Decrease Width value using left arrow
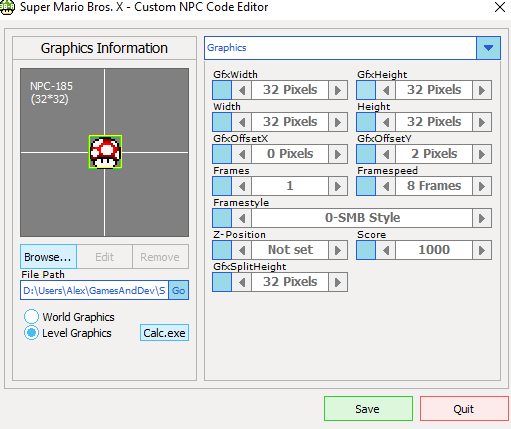Screen dimensions: 511x429 click(x=242, y=122)
